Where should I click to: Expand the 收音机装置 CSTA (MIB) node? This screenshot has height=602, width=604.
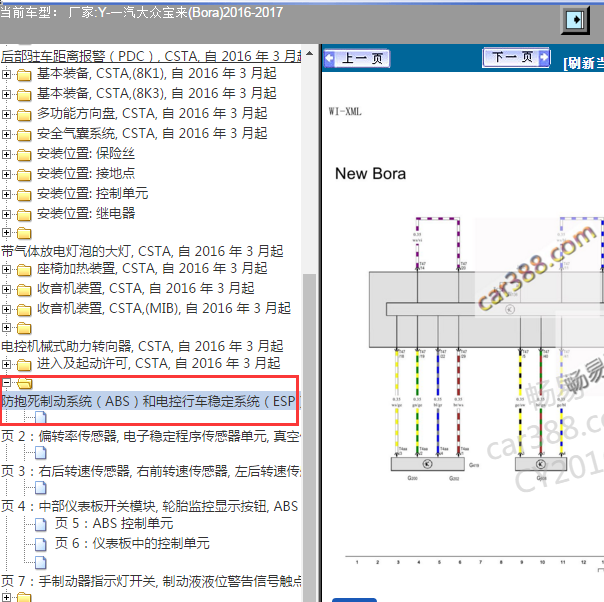click(6, 309)
